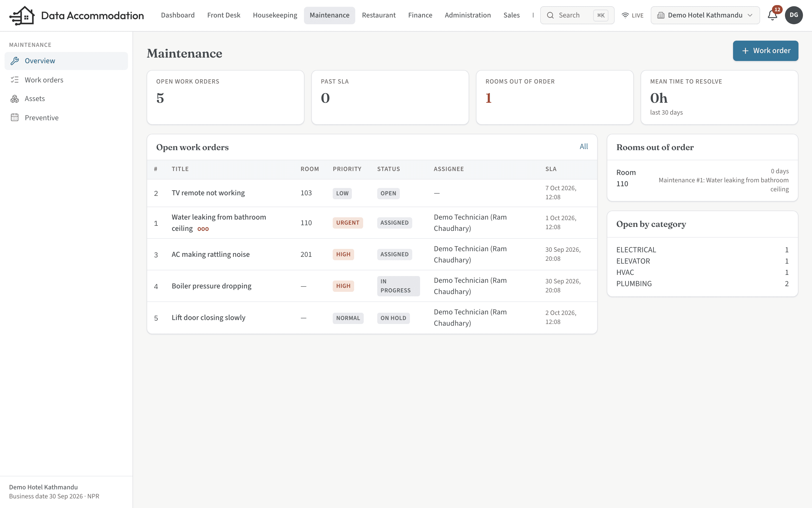This screenshot has height=508, width=812.
Task: Create a new Work order
Action: [765, 51]
